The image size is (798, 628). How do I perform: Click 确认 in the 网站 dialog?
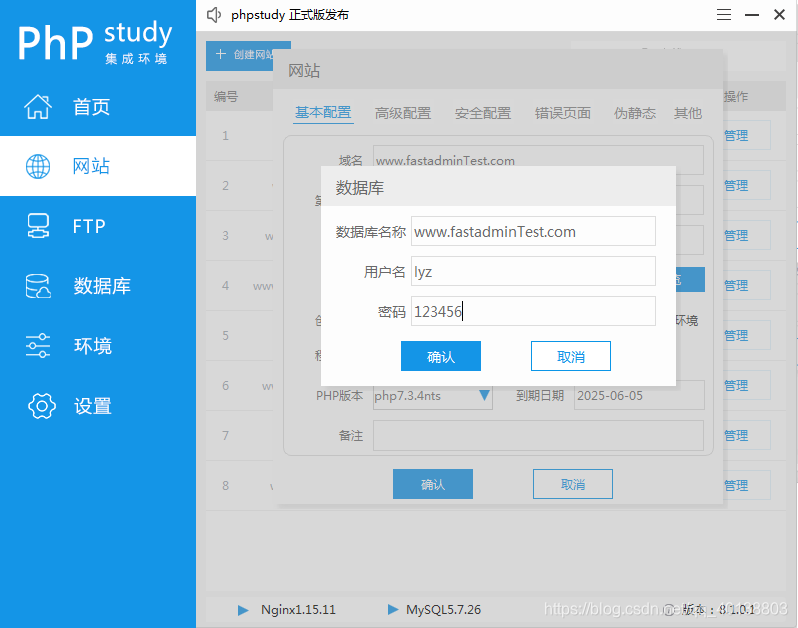433,484
